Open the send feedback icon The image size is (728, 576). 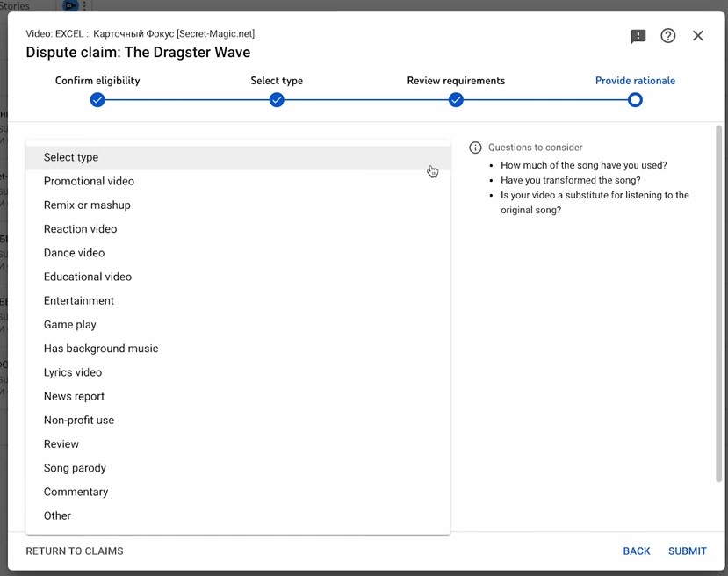[x=638, y=36]
